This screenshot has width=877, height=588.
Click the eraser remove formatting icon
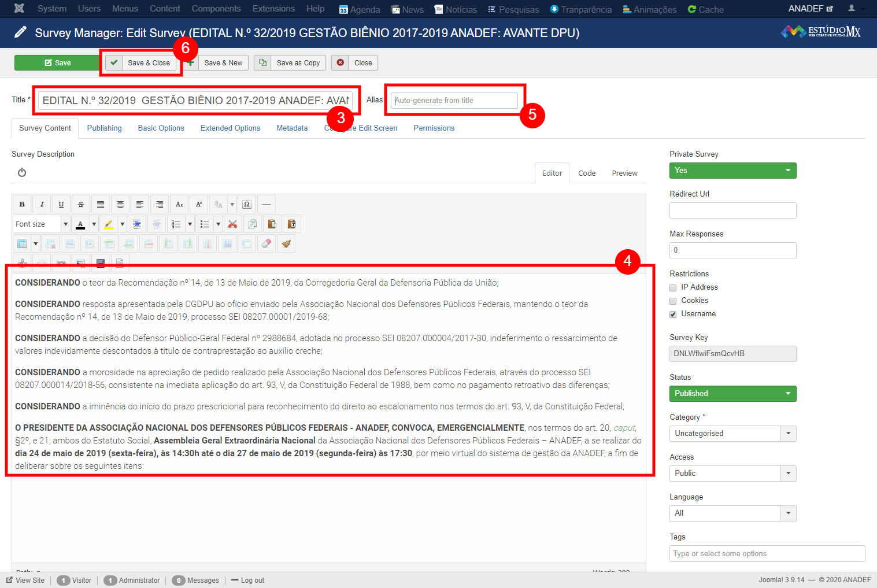[267, 244]
